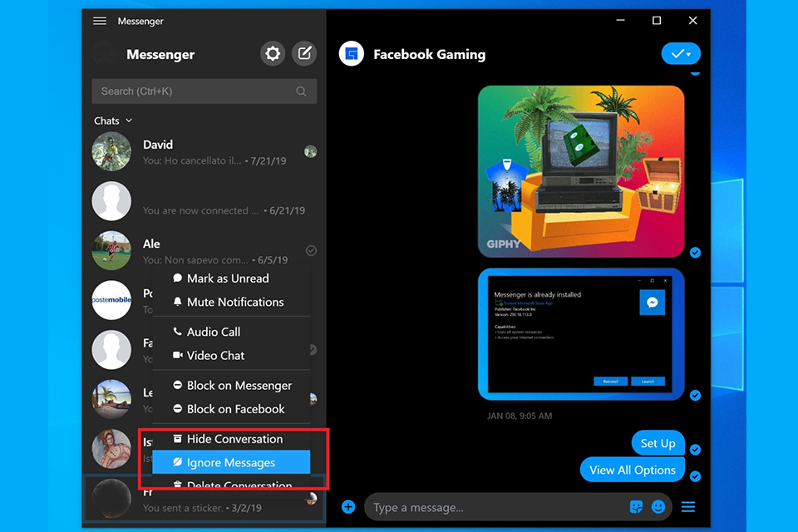Open the Messenger installer screenshot image

coord(581,334)
